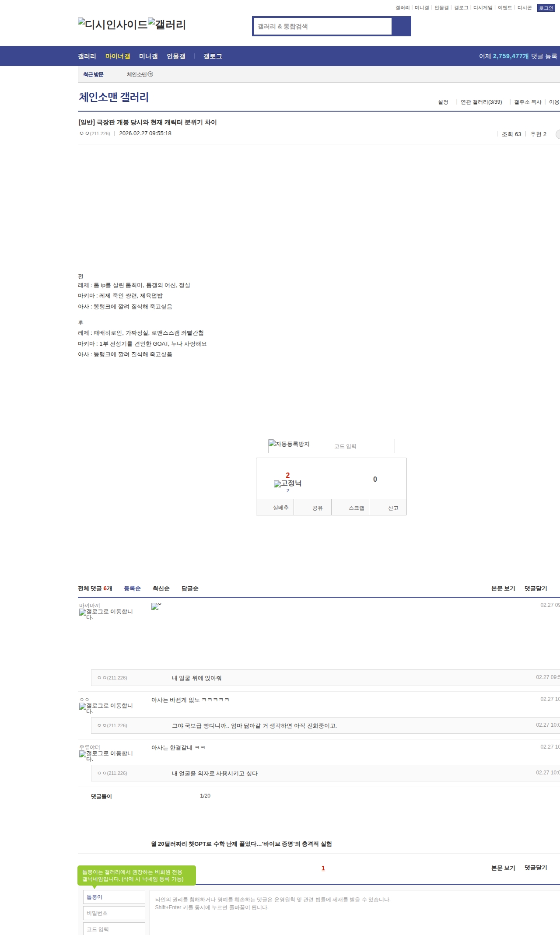560x935 pixels.
Task: Open the ChatGPT 수학 난제 news headline
Action: click(241, 844)
